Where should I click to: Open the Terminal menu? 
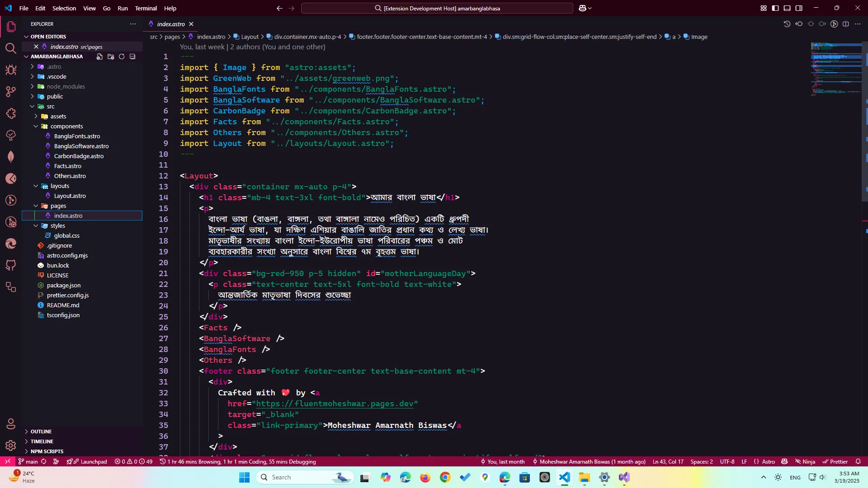[146, 8]
